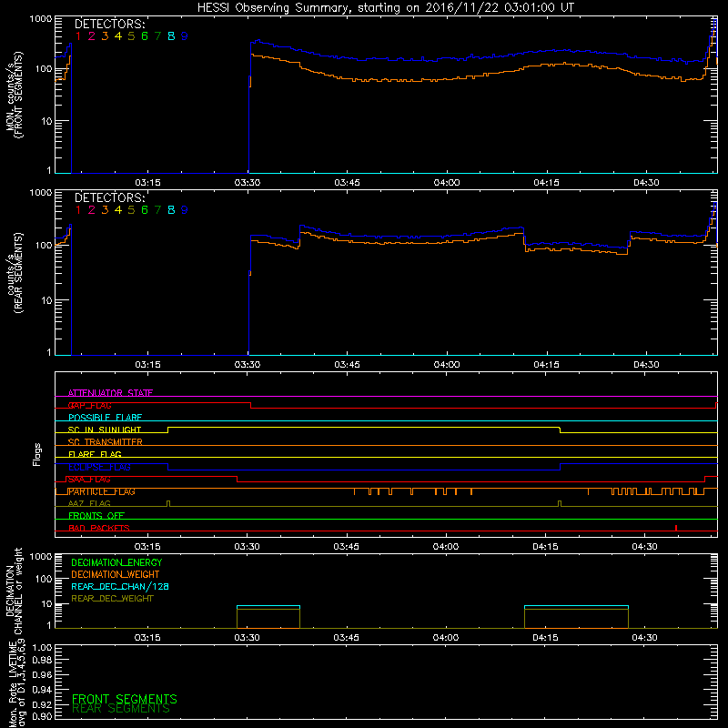Click the REAR_DEC_WEIGHT legend entry
Screen dimensions: 728x728
pos(112,599)
